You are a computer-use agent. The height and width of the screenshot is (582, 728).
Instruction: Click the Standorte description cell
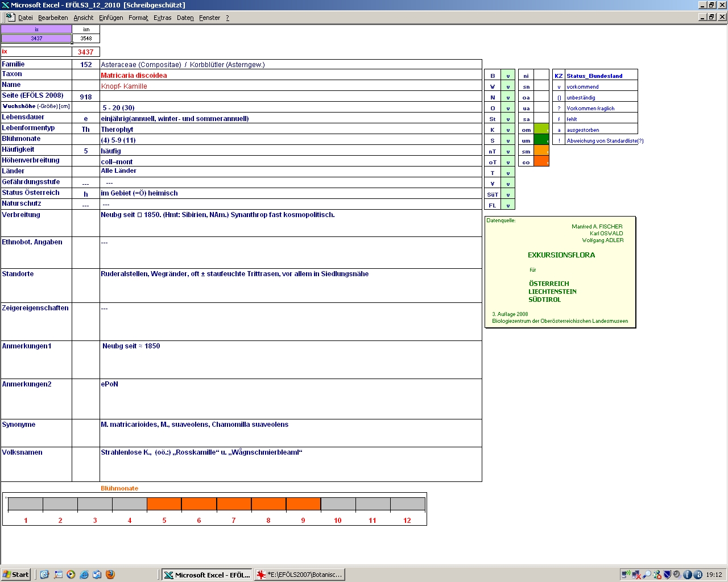(291, 285)
